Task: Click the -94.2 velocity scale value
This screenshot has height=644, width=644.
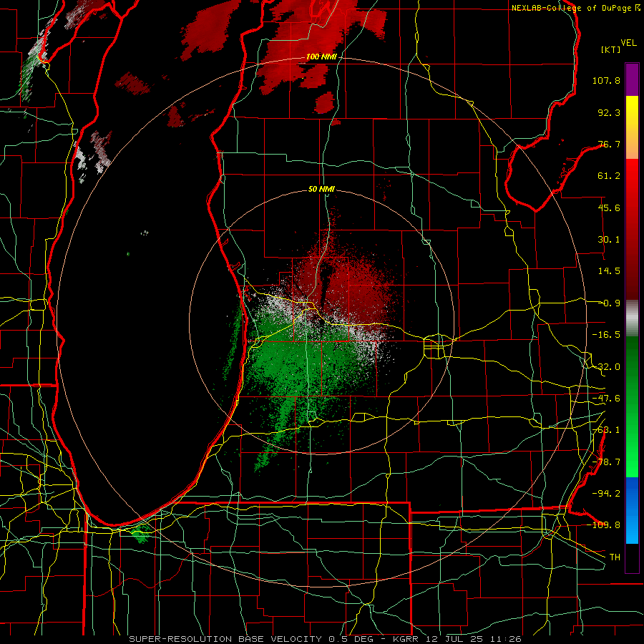Action: click(x=606, y=493)
